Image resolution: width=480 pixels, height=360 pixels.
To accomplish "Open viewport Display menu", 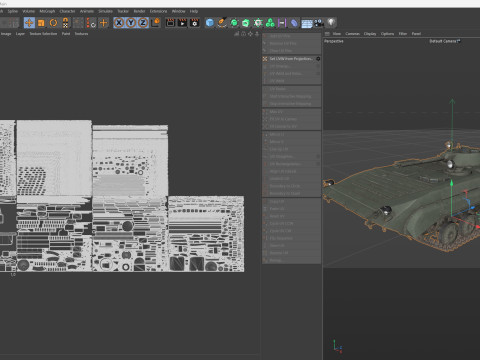I will click(x=370, y=34).
